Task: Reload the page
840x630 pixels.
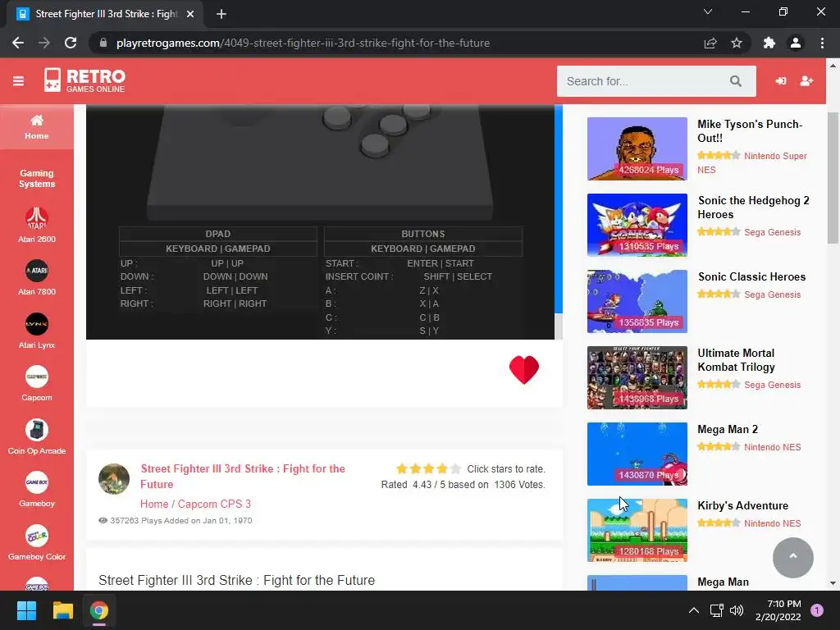Action: tap(71, 43)
